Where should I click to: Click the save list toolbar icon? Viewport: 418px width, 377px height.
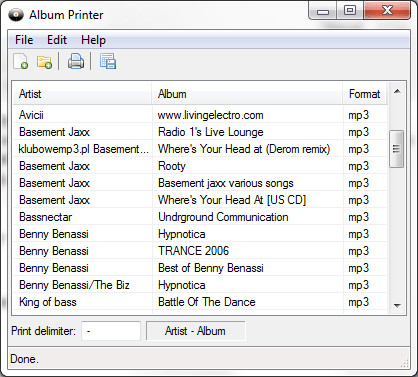pyautogui.click(x=108, y=61)
